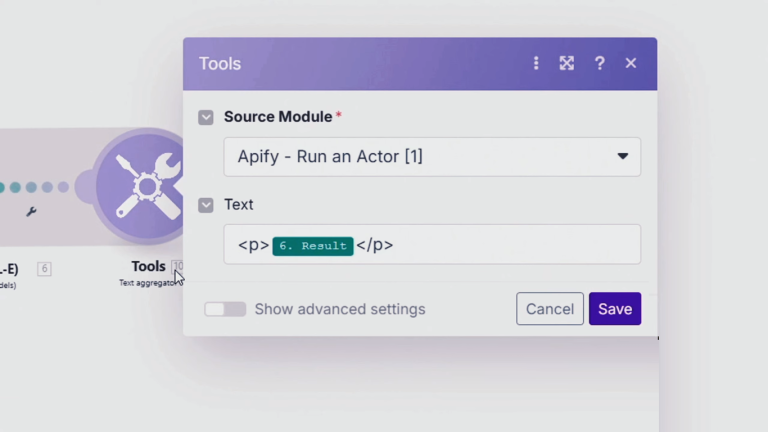Screen dimensions: 768x432
Task: Expand the Tools dialog to full screen
Action: tap(567, 63)
